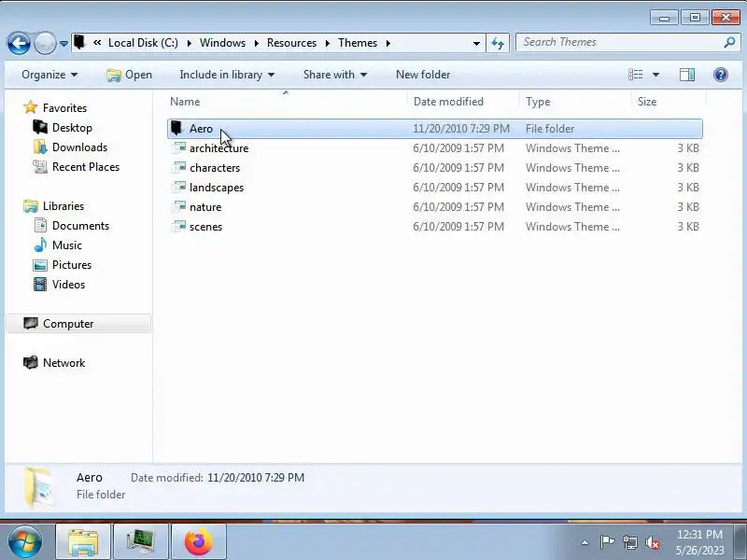
Task: Open the Share with menu
Action: (335, 75)
